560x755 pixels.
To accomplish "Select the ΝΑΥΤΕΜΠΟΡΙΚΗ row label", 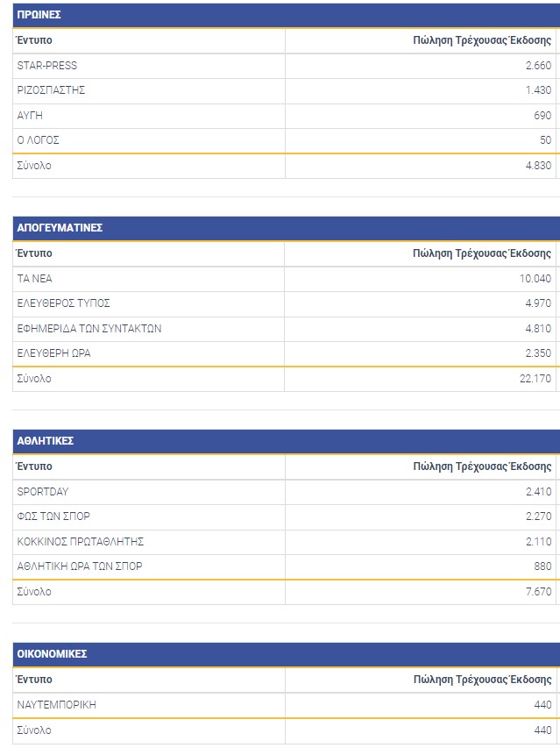I will (x=57, y=705).
